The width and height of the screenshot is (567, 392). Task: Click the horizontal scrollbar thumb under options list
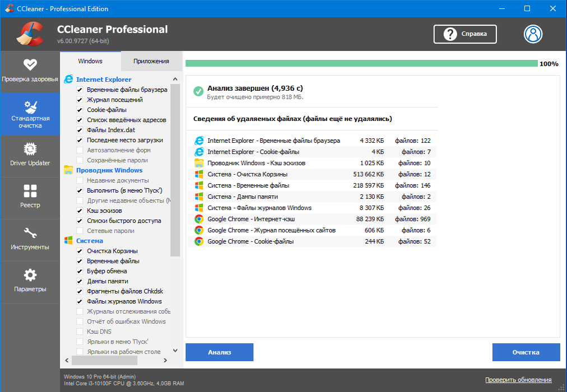[x=105, y=360]
